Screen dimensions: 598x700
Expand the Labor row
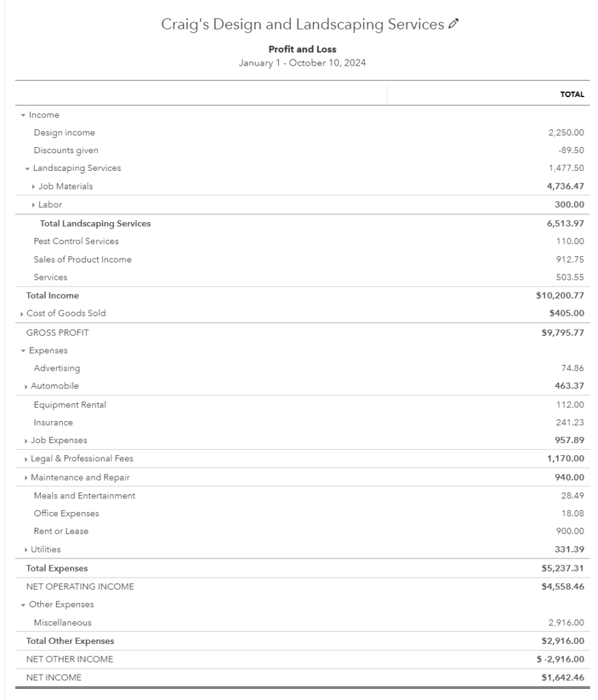coord(33,205)
